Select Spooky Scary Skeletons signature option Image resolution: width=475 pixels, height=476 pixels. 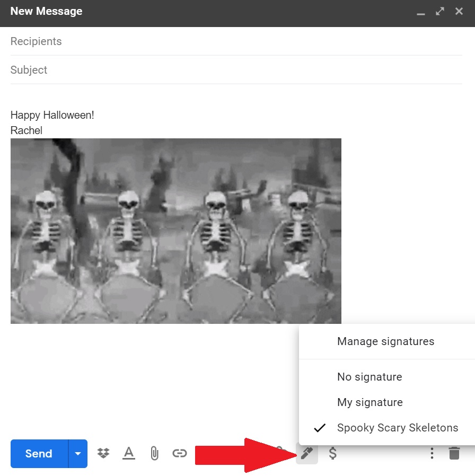coord(387,428)
